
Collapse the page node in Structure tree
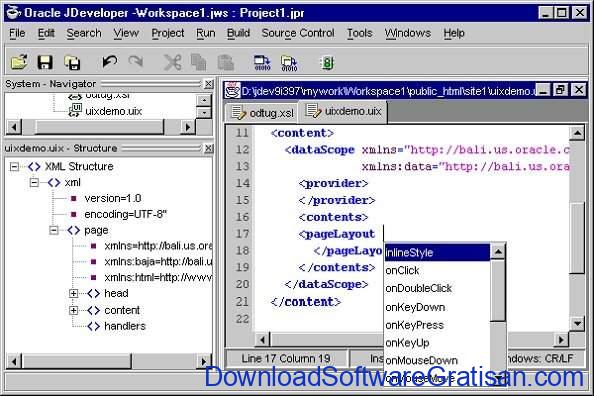[x=54, y=230]
